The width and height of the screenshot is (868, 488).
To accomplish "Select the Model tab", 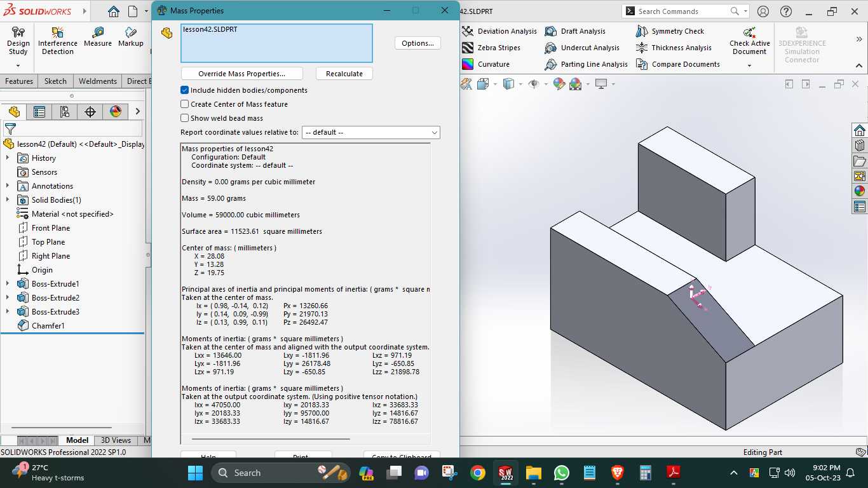I will click(77, 440).
